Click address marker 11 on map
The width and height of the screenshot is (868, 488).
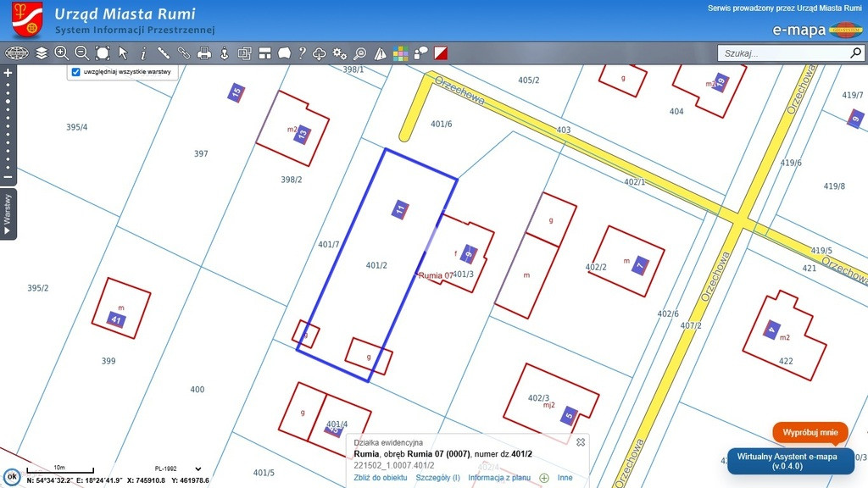point(400,210)
